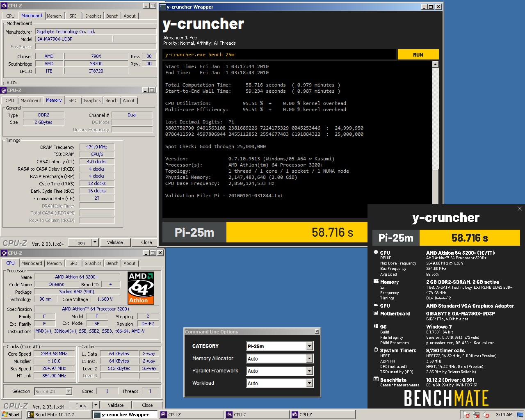Image resolution: width=525 pixels, height=420 pixels.
Task: Click the Socket AM2 (940) package field
Action: (x=77, y=292)
